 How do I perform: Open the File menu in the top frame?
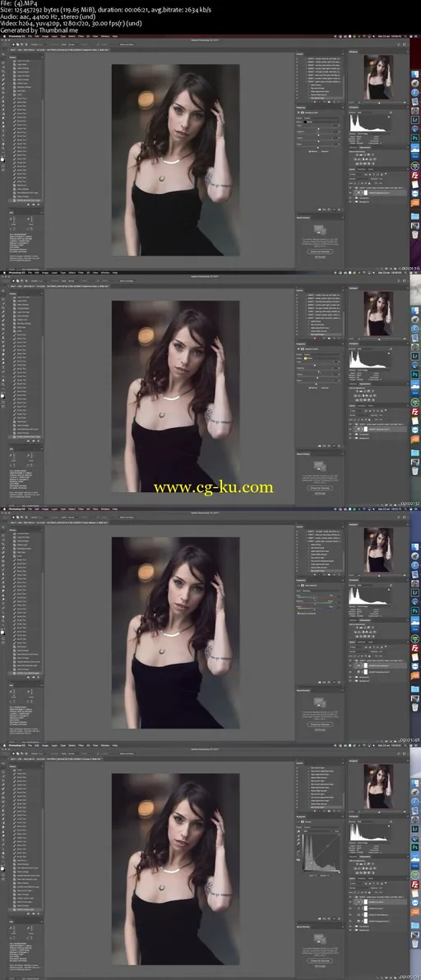coord(30,36)
